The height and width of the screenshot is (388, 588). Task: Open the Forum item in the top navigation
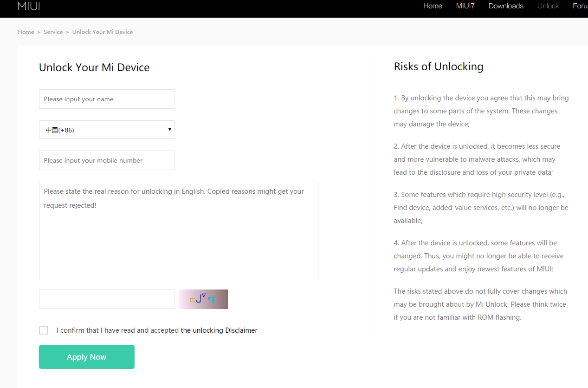[580, 6]
